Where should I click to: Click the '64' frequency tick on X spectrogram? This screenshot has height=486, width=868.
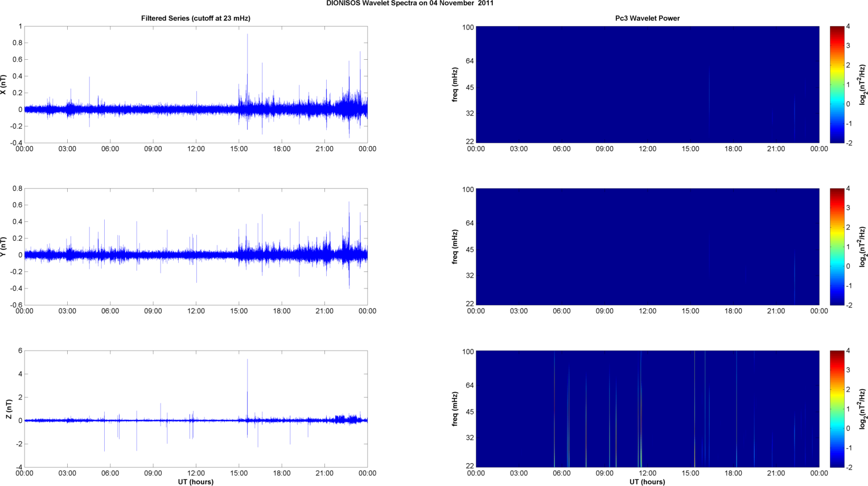[x=470, y=61]
